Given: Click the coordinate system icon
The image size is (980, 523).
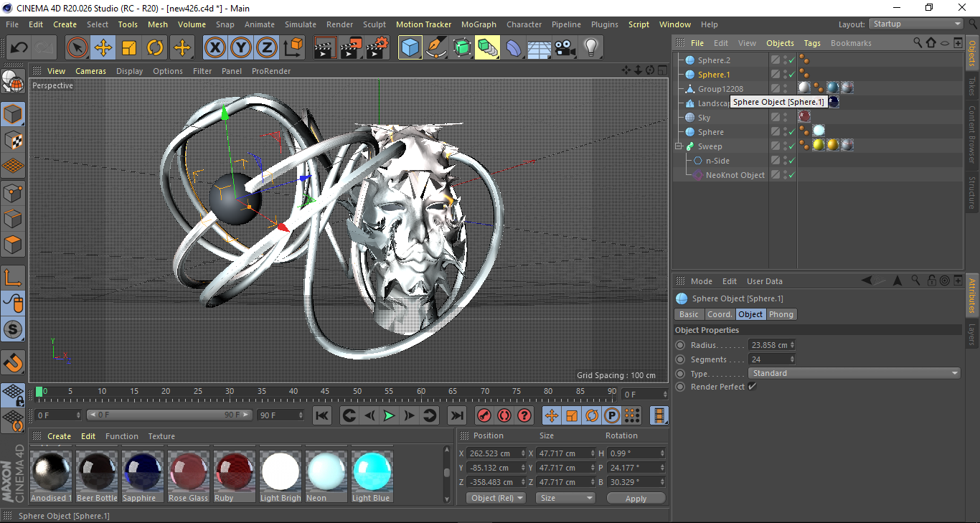Looking at the screenshot, I should [293, 48].
